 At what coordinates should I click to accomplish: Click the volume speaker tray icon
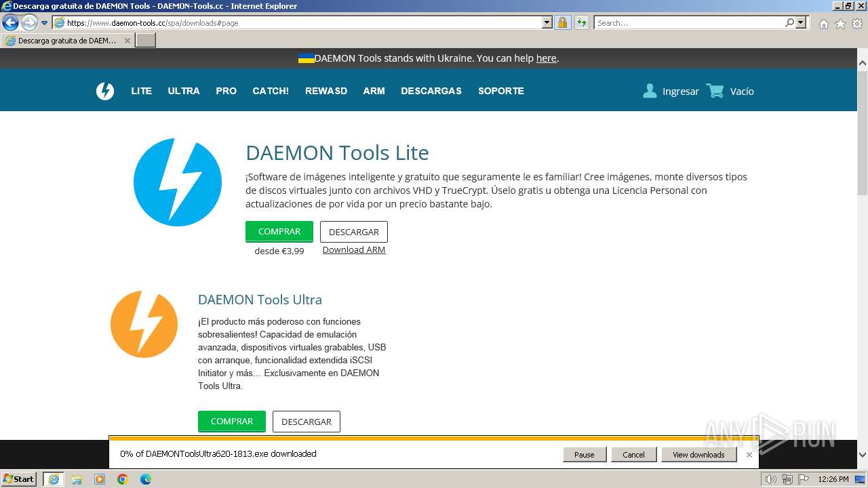[771, 479]
